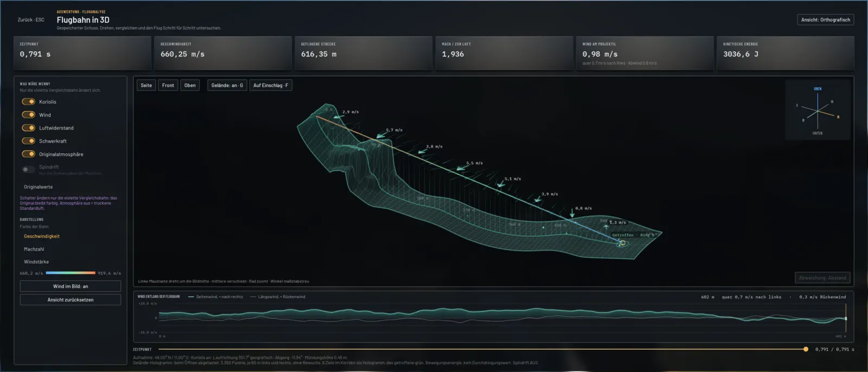This screenshot has height=372, width=868.
Task: Reset switches with Originalwerte
Action: pyautogui.click(x=38, y=187)
